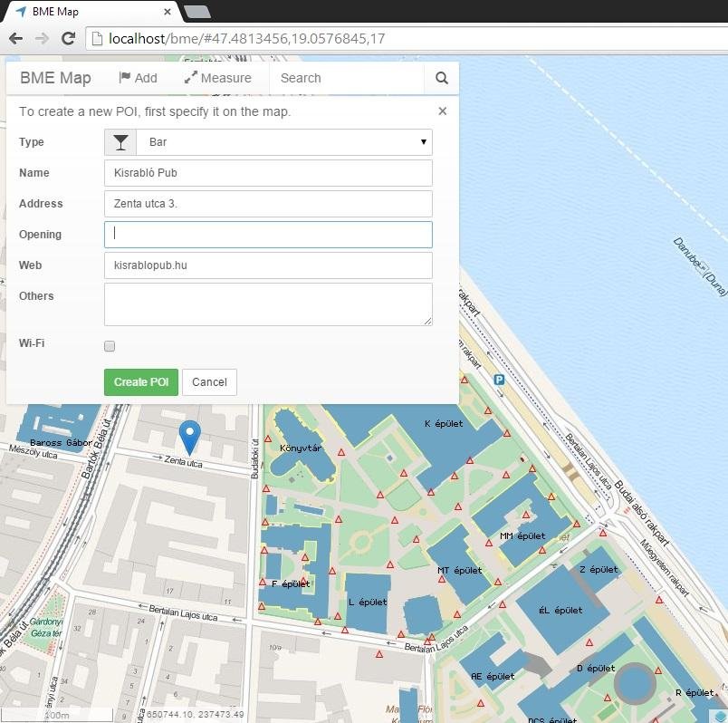Toggle the Wi-Fi checkbox

[x=110, y=346]
